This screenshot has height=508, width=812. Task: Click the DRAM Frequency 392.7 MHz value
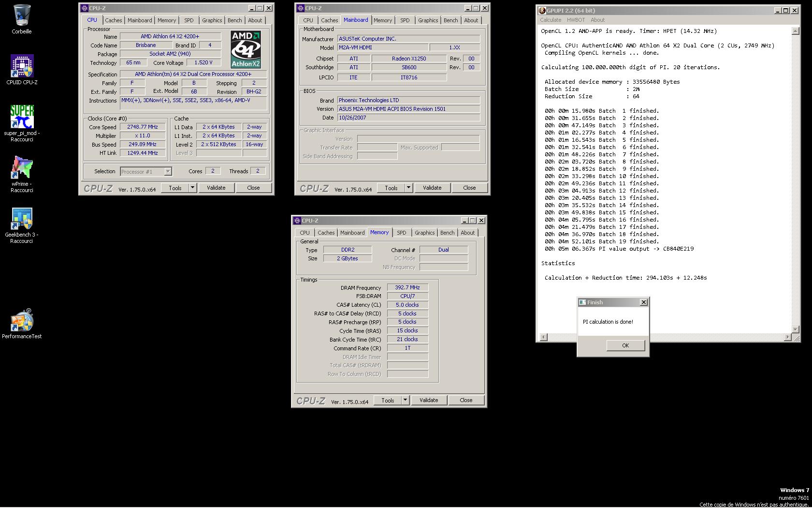407,287
